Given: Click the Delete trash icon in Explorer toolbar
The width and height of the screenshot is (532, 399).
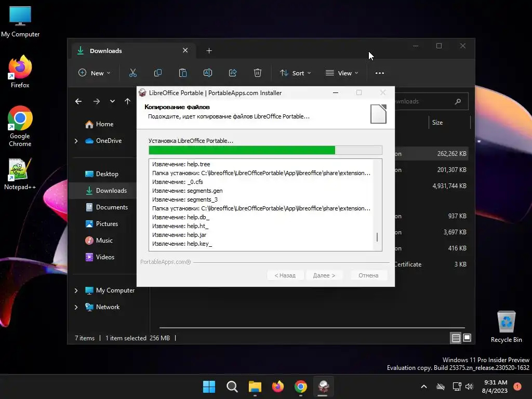Looking at the screenshot, I should point(258,73).
